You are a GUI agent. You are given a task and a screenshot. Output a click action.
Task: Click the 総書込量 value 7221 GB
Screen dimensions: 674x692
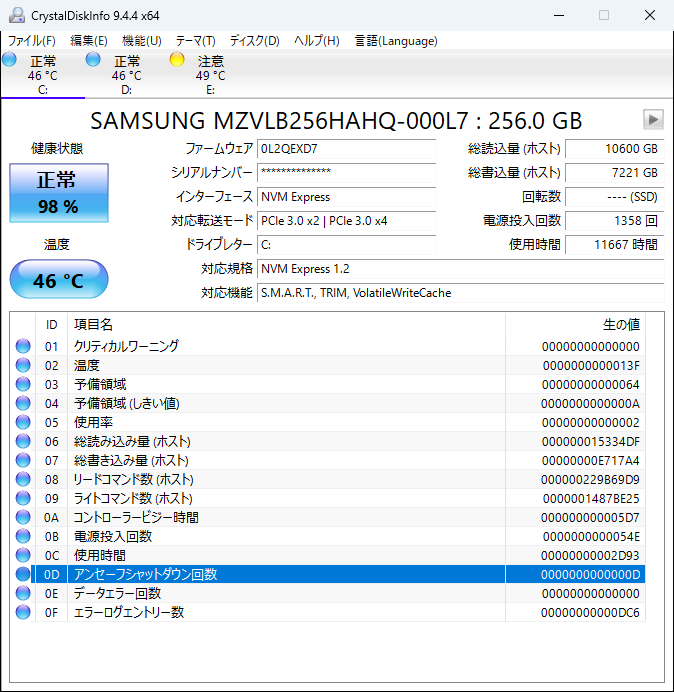pyautogui.click(x=614, y=173)
